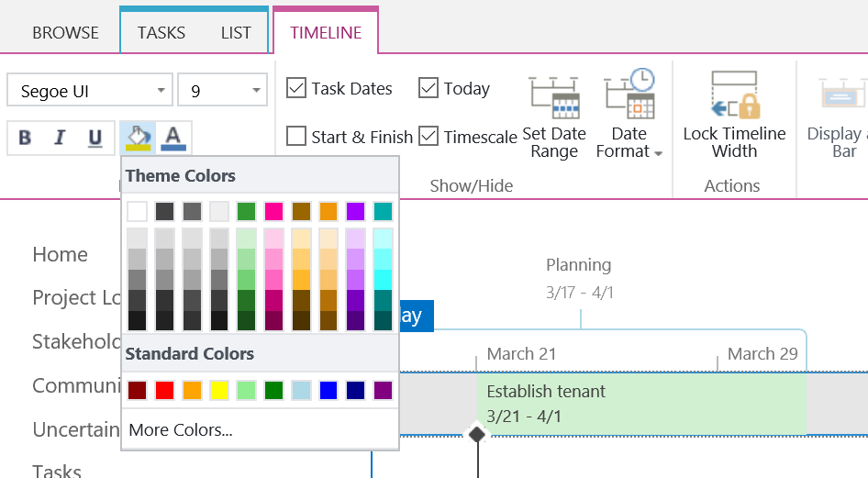868x478 pixels.
Task: Enable the Start & Finish checkbox
Action: 296,137
